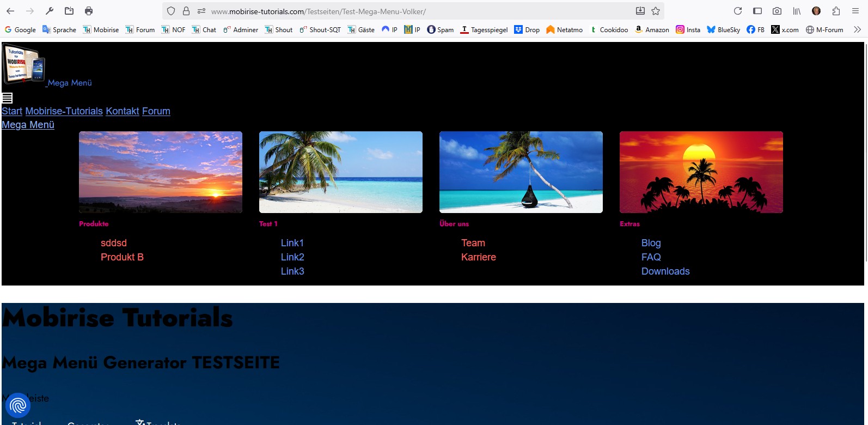Image resolution: width=868 pixels, height=425 pixels.
Task: Open the Mobirise-Tutorials navigation link
Action: [x=64, y=111]
